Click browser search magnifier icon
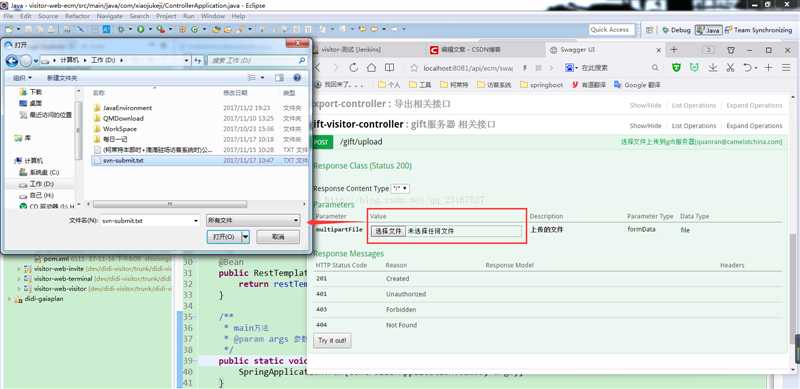This screenshot has width=800, height=389. (x=655, y=67)
